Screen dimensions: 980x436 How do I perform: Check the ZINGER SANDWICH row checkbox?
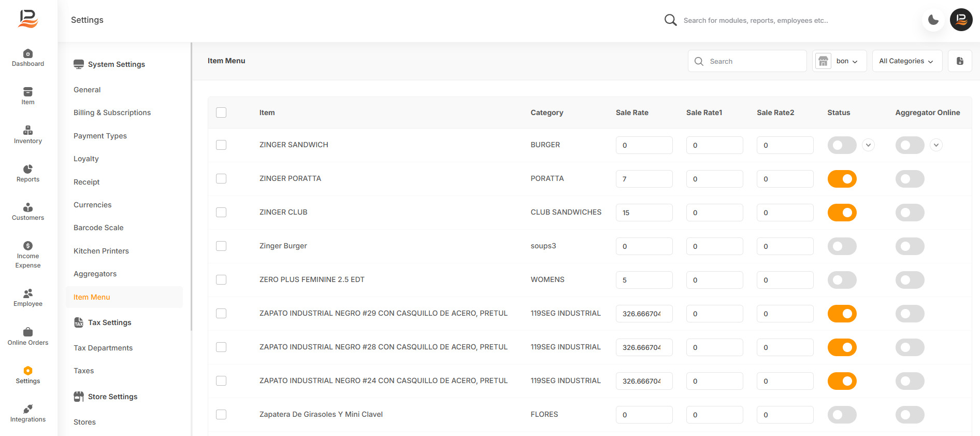coord(221,145)
